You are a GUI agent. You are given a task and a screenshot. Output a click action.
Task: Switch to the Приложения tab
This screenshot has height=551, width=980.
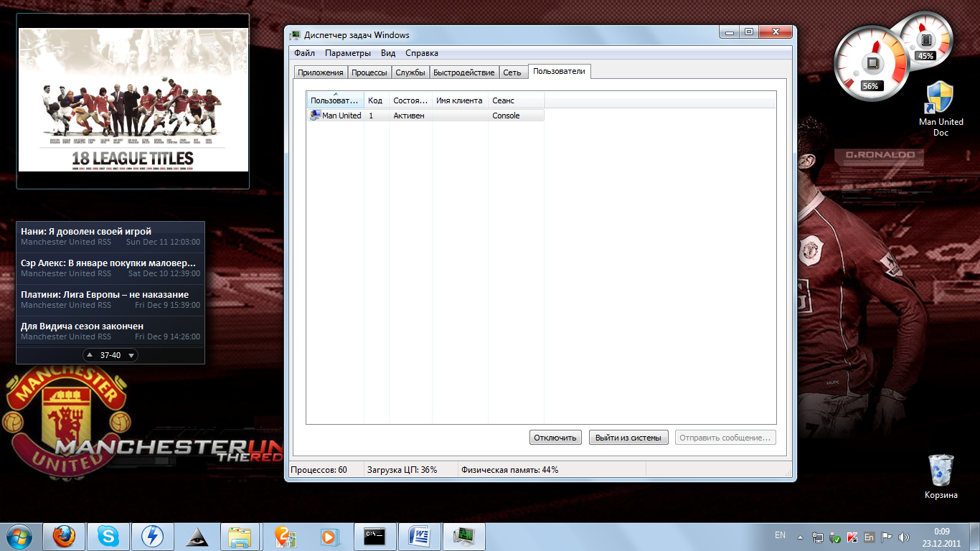321,72
